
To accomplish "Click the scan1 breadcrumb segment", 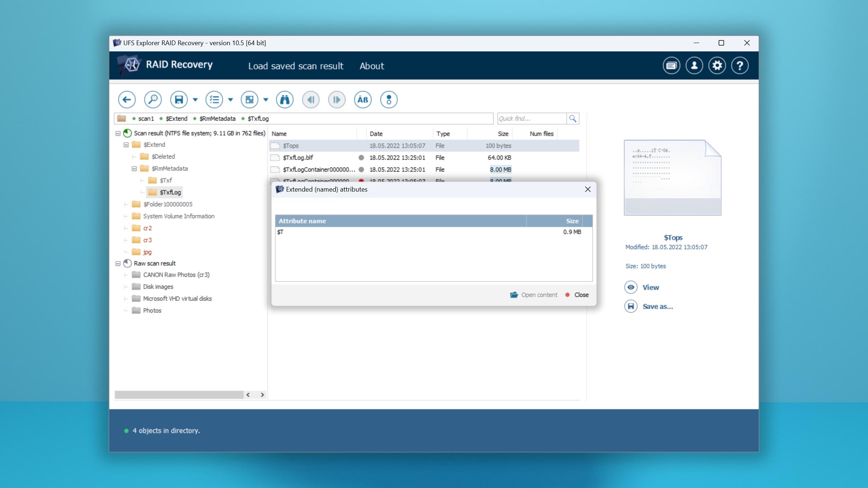I will tap(146, 119).
